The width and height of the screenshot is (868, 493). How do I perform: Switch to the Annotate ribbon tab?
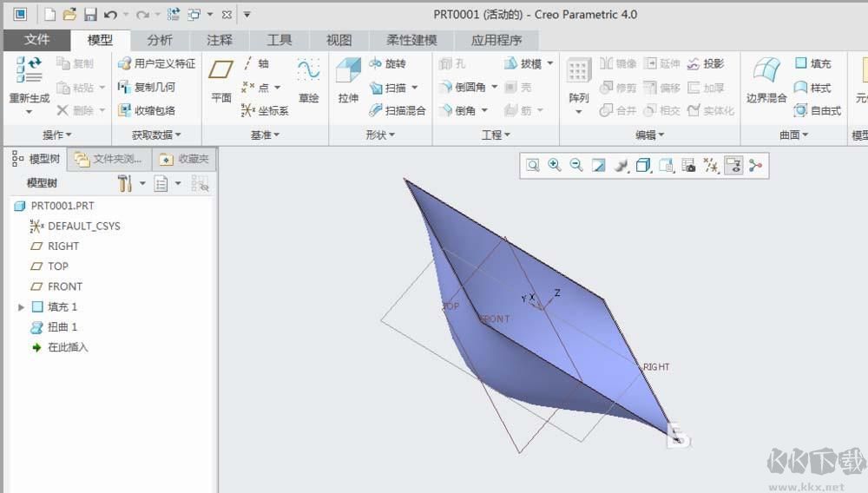[220, 40]
